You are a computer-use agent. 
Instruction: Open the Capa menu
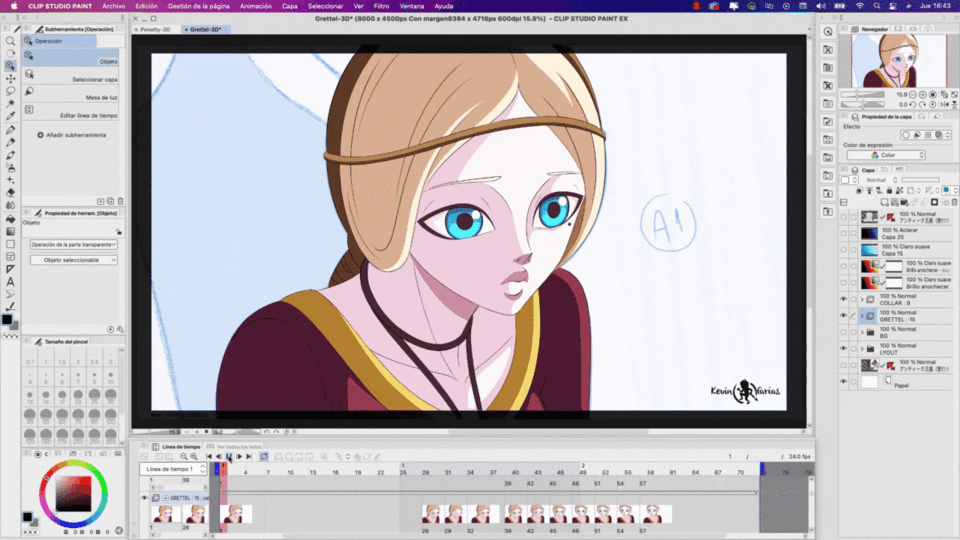click(x=290, y=6)
